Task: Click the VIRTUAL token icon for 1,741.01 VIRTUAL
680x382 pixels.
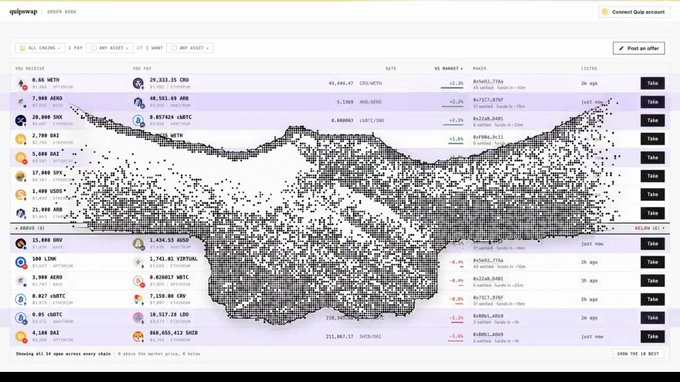Action: coord(138,262)
